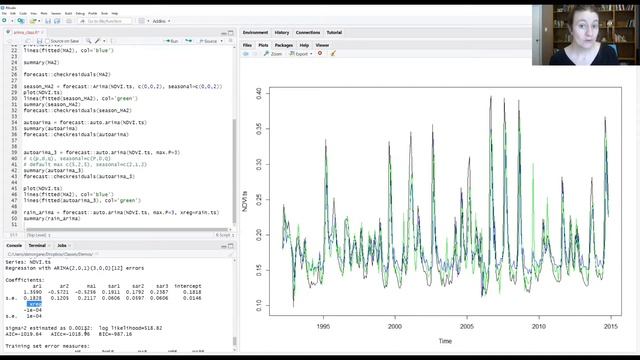Switch to the Connections tab
Image resolution: width=640 pixels, height=360 pixels.
[308, 32]
